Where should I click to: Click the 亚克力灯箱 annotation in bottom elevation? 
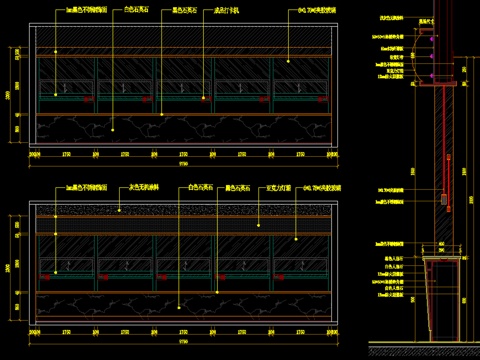[x=279, y=188]
